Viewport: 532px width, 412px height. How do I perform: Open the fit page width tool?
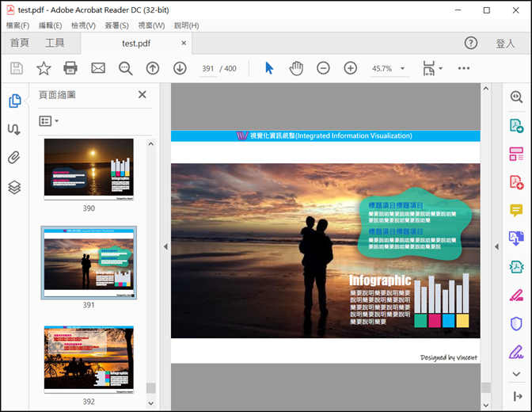428,68
